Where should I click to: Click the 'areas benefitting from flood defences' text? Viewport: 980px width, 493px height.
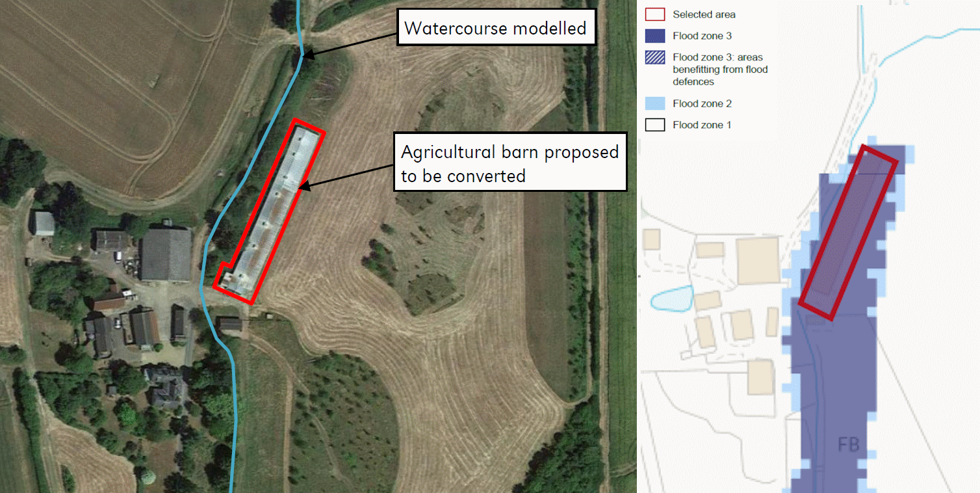pos(720,70)
